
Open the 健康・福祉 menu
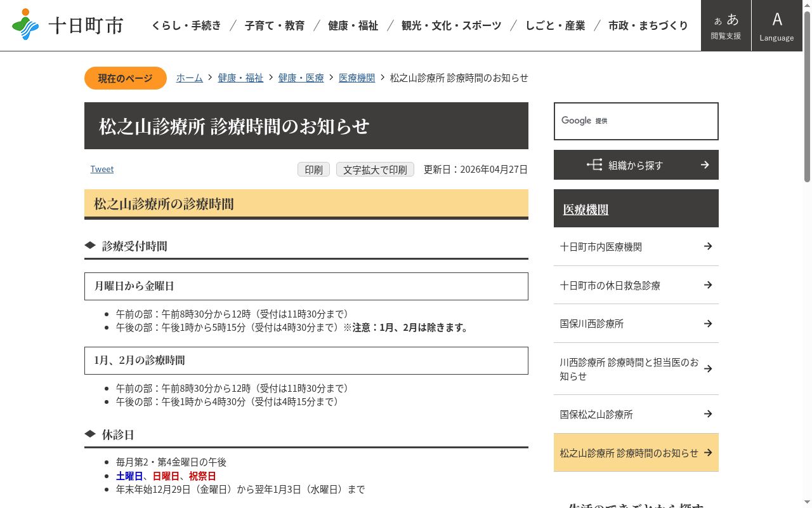coord(353,25)
